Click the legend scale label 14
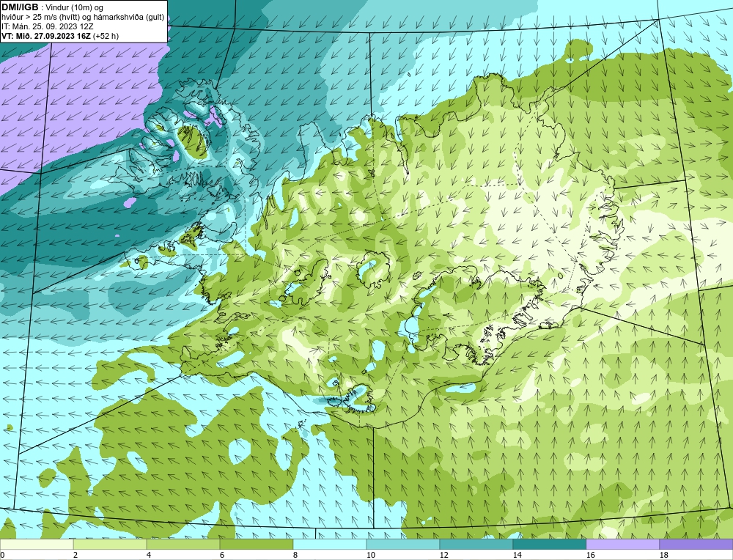733x560 pixels. [x=517, y=555]
